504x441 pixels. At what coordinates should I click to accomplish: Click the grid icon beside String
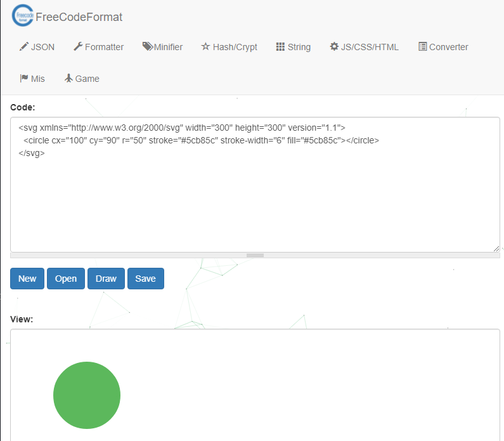pos(280,47)
